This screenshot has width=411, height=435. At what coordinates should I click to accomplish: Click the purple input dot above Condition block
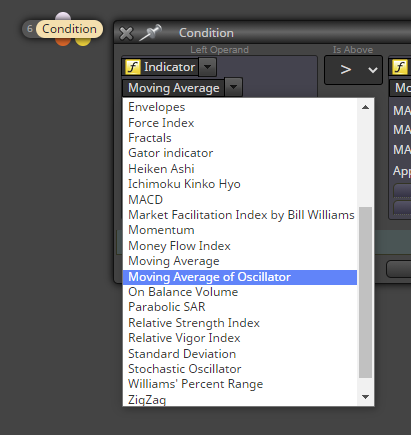(63, 16)
